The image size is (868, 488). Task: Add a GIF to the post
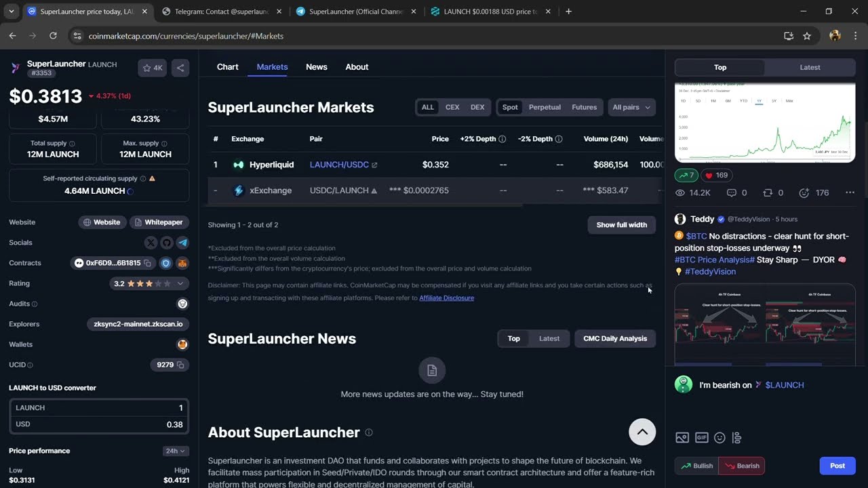[701, 438]
